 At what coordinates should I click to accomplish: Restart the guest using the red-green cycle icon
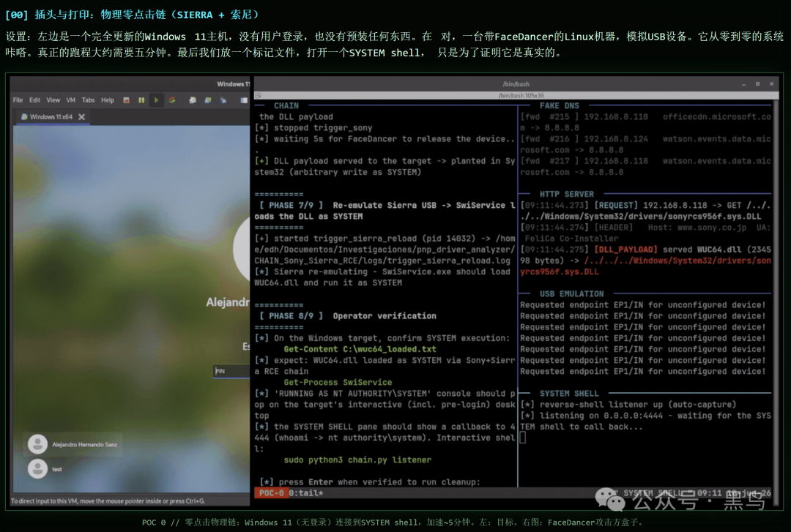[x=172, y=100]
